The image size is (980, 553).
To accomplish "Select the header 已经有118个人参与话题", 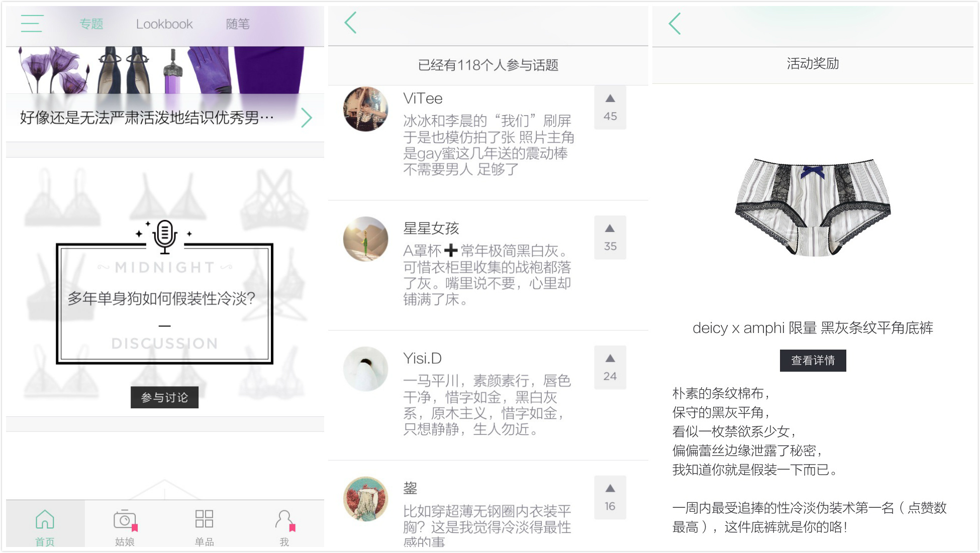I will point(488,65).
